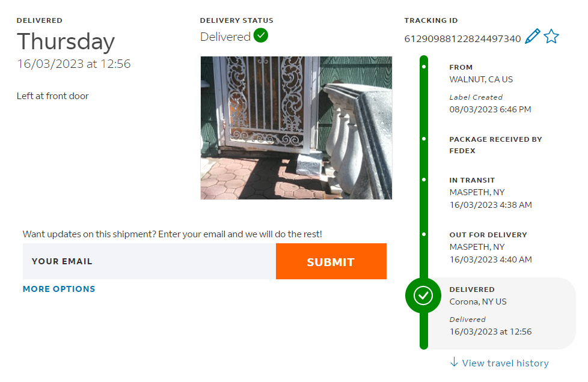Click the large Delivered check circle on timeline
Viewport: 588px width, 382px height.
[424, 296]
